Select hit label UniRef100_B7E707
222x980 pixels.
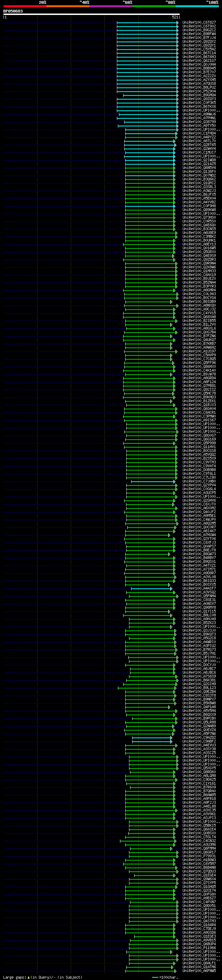(x=199, y=72)
